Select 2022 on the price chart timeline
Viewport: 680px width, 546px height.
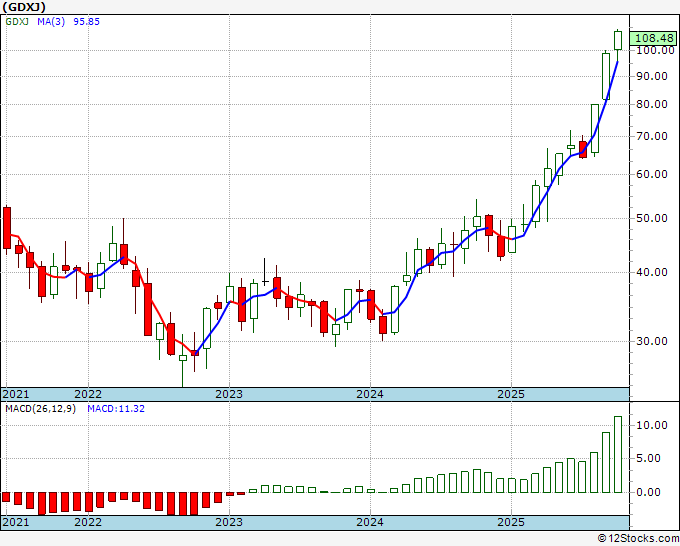[88, 394]
